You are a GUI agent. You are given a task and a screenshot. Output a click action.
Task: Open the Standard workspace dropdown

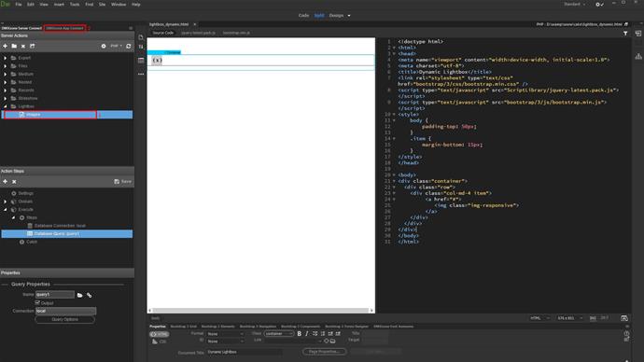(575, 4)
